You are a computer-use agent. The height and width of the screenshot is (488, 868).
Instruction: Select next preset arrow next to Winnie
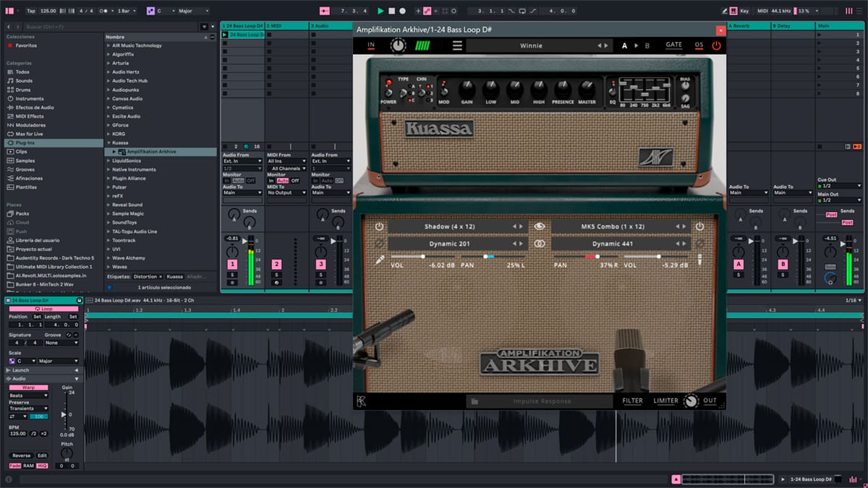coord(607,46)
